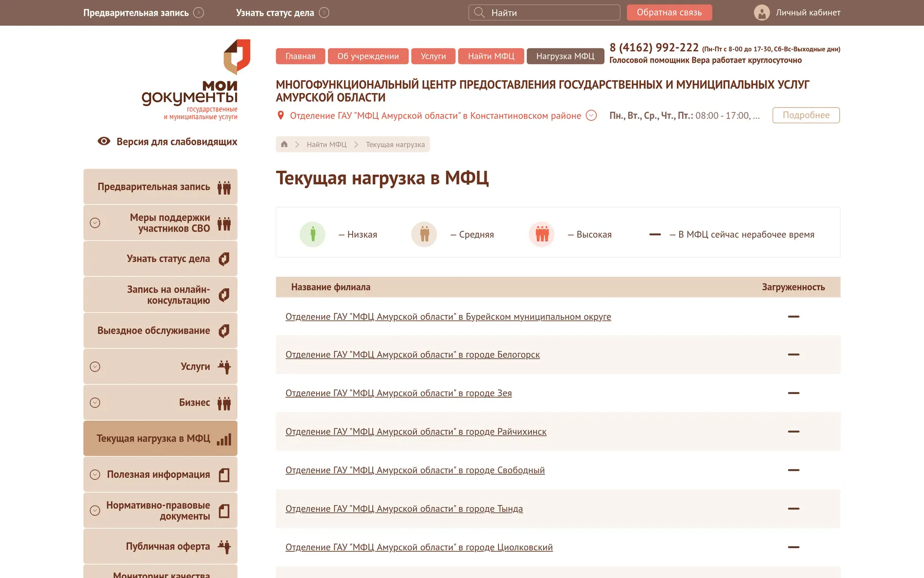
Task: Open branch selector dropdown next to Константиновском районе
Action: click(x=591, y=116)
